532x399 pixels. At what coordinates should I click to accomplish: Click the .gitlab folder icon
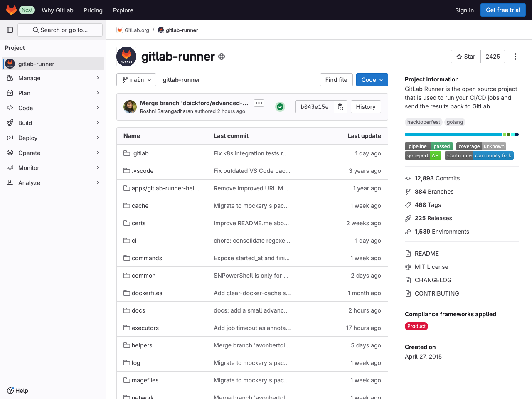click(x=127, y=153)
